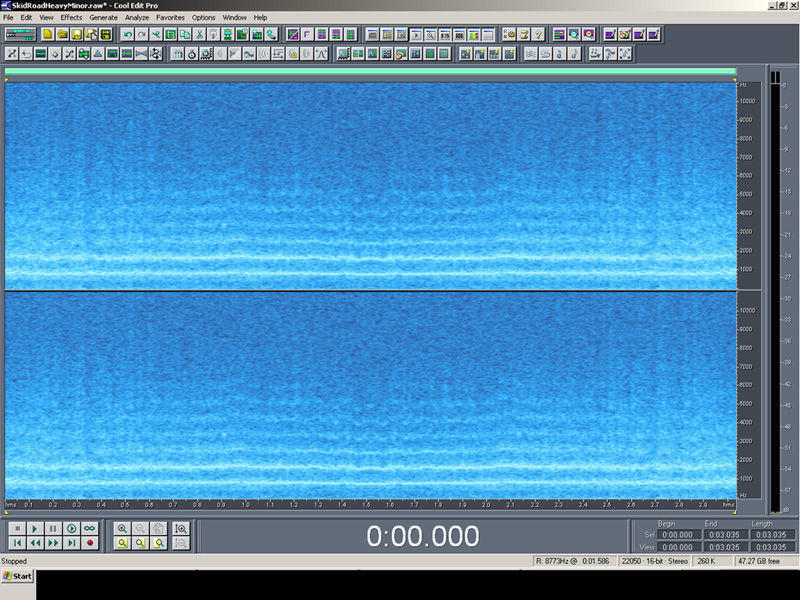Viewport: 800px width, 600px height.
Task: Click the 0:15 time display window icon
Action: coord(445,34)
